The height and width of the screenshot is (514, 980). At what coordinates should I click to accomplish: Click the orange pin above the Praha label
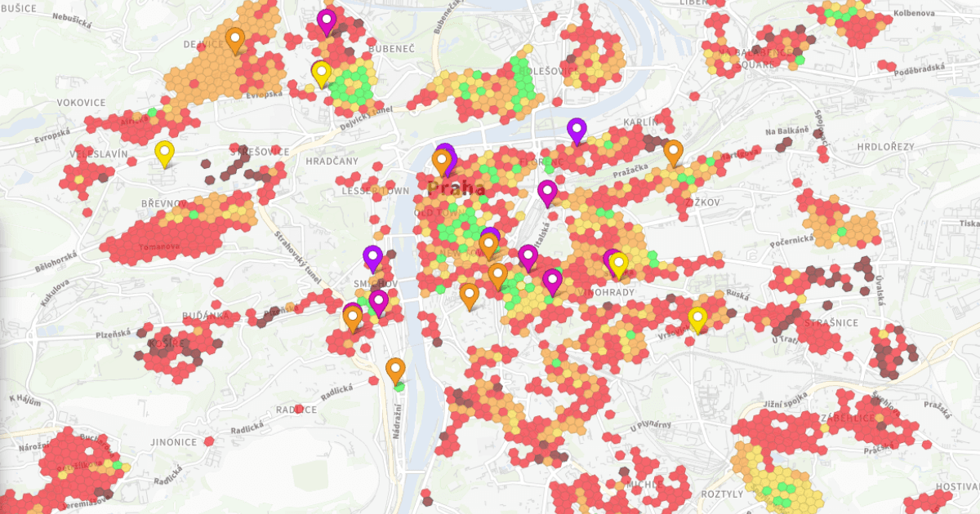click(442, 157)
